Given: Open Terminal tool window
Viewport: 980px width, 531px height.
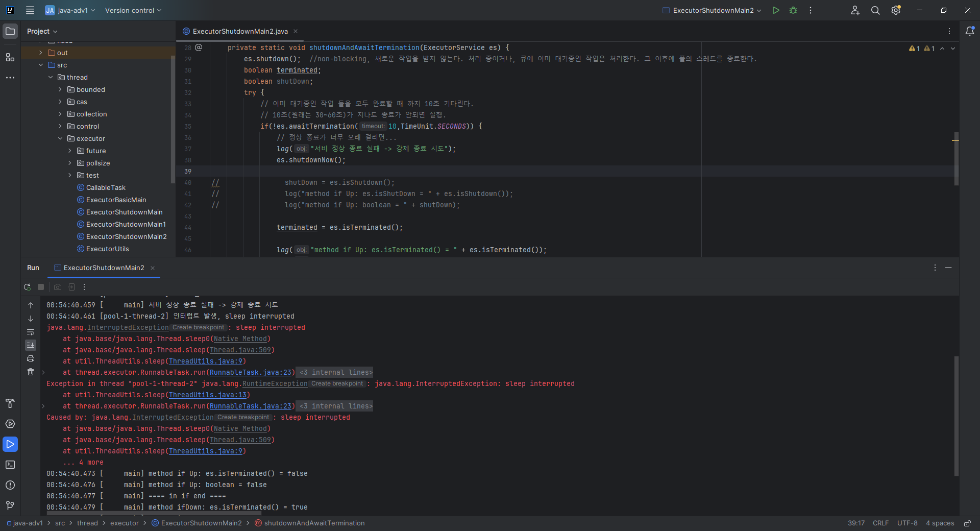Looking at the screenshot, I should click(10, 465).
